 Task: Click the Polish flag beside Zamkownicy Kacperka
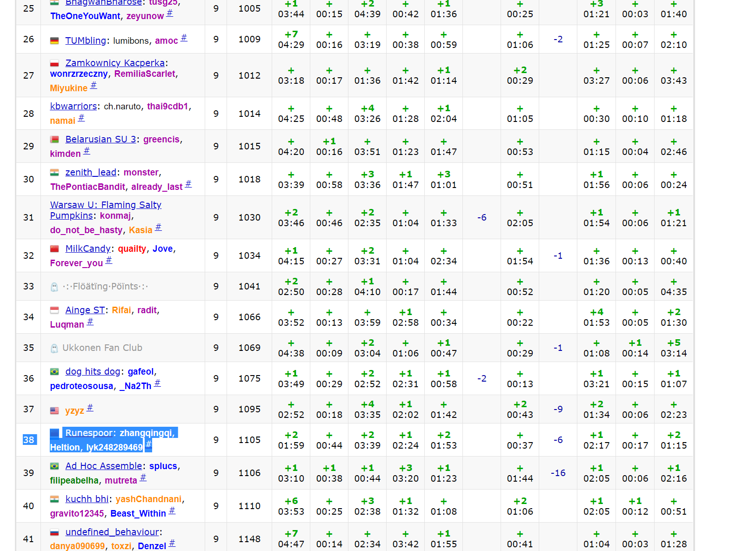(54, 63)
